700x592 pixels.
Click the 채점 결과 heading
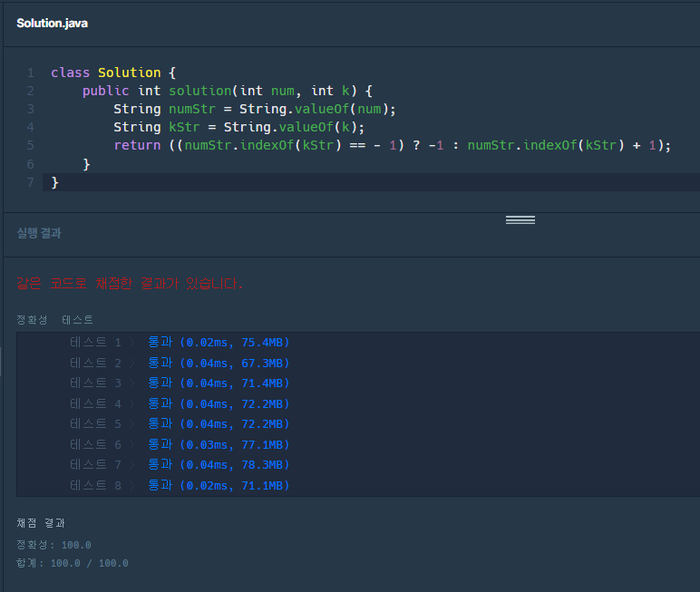pos(41,523)
